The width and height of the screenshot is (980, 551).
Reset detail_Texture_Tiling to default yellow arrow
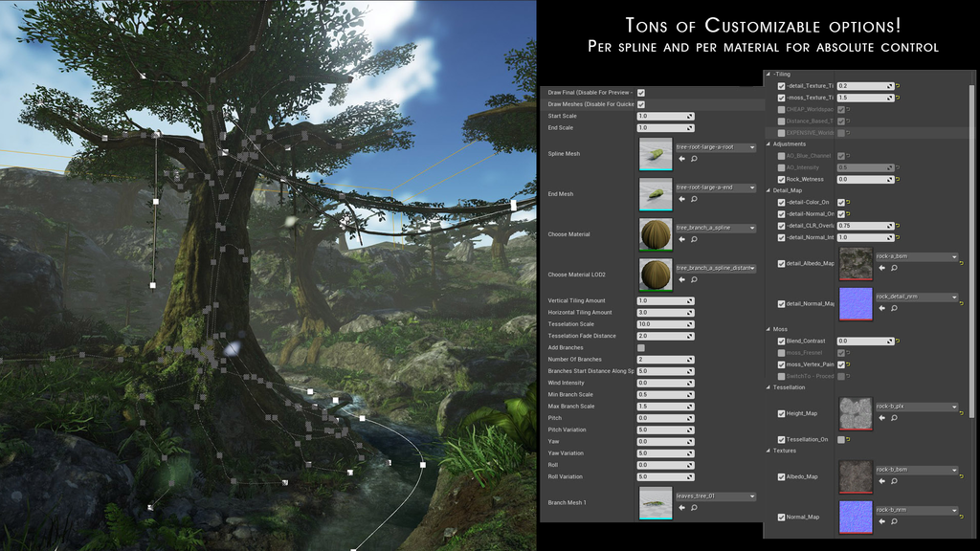click(x=898, y=86)
